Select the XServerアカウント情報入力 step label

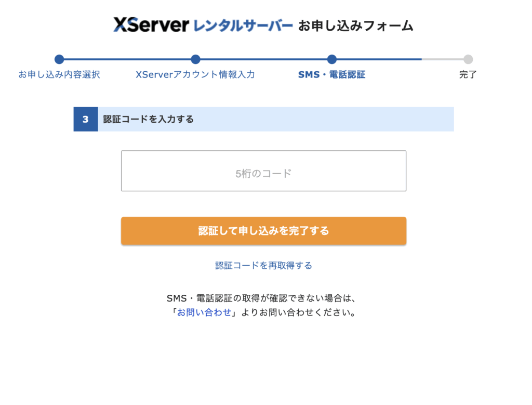coord(195,74)
